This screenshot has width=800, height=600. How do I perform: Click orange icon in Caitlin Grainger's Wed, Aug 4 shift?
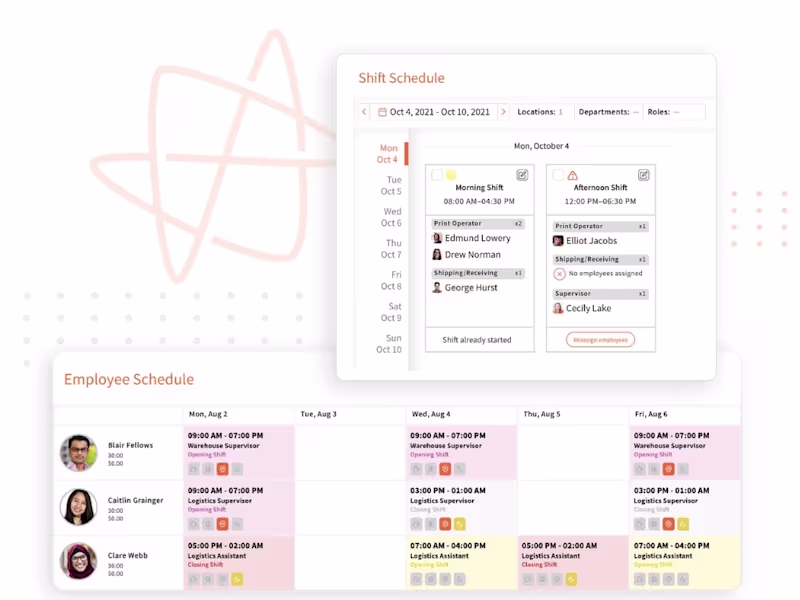click(x=445, y=524)
